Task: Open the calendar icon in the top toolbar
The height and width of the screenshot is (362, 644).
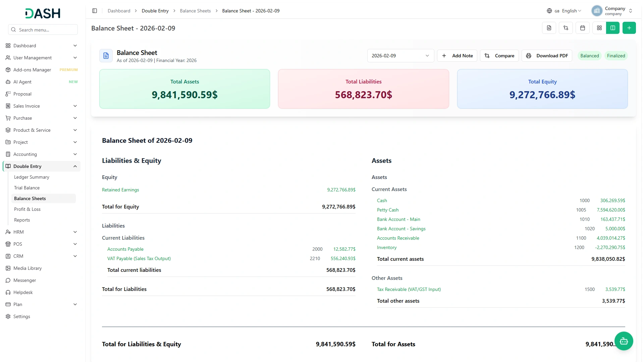Action: [x=583, y=28]
